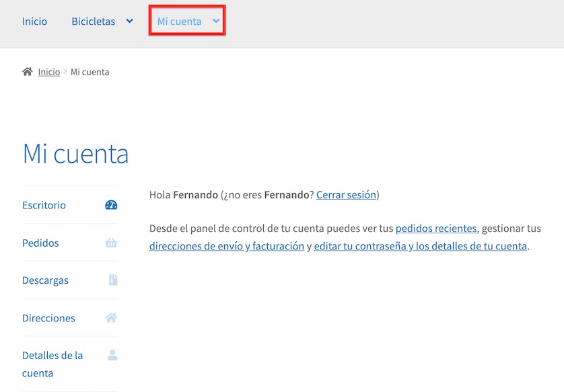564x392 pixels.
Task: Open Pedidos in the account sidebar
Action: [40, 243]
